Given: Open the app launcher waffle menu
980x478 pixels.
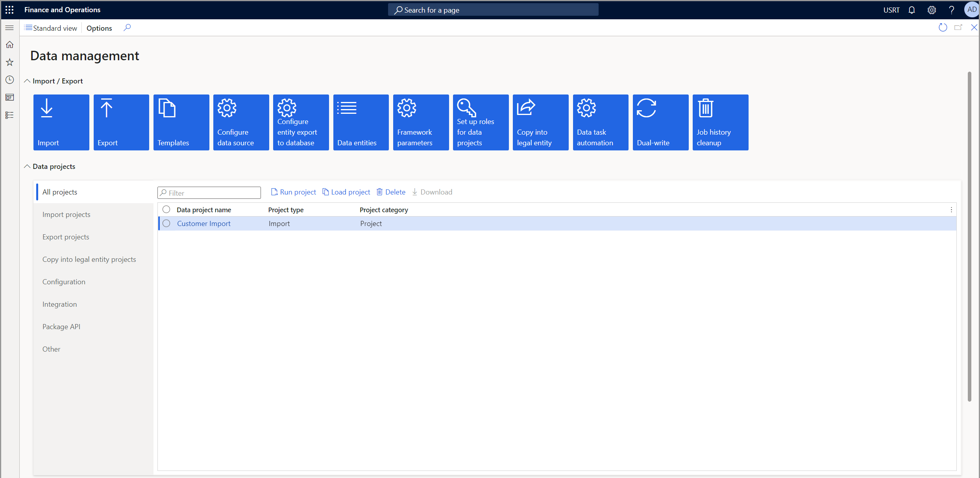Looking at the screenshot, I should coord(9,10).
